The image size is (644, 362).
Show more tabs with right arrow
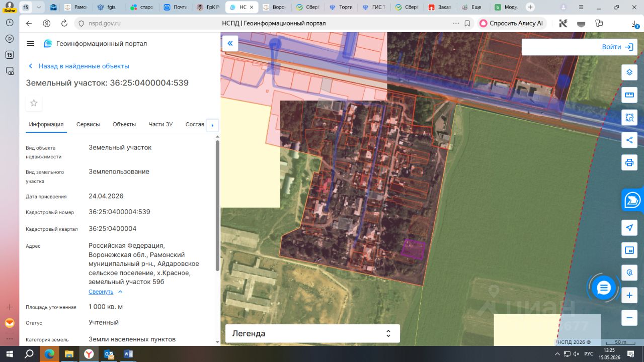point(212,125)
